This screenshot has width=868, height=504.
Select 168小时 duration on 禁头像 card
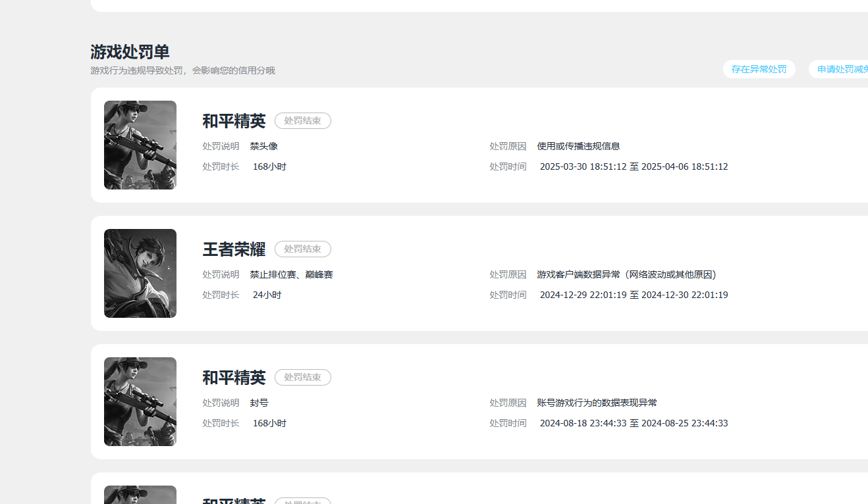269,166
